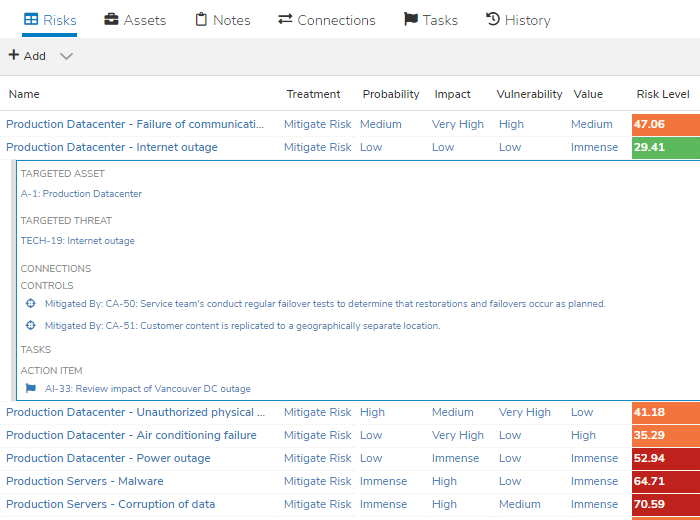Click the crosshair icon beside CA-50 control

tap(30, 304)
